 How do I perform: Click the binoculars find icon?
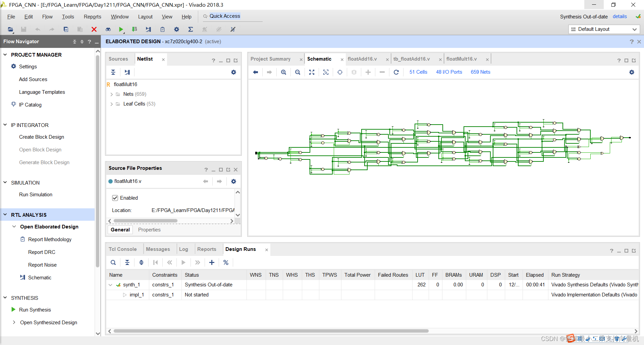click(x=108, y=29)
